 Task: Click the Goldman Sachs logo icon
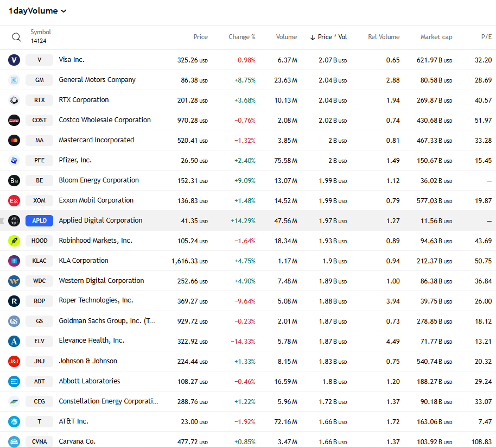click(x=14, y=321)
